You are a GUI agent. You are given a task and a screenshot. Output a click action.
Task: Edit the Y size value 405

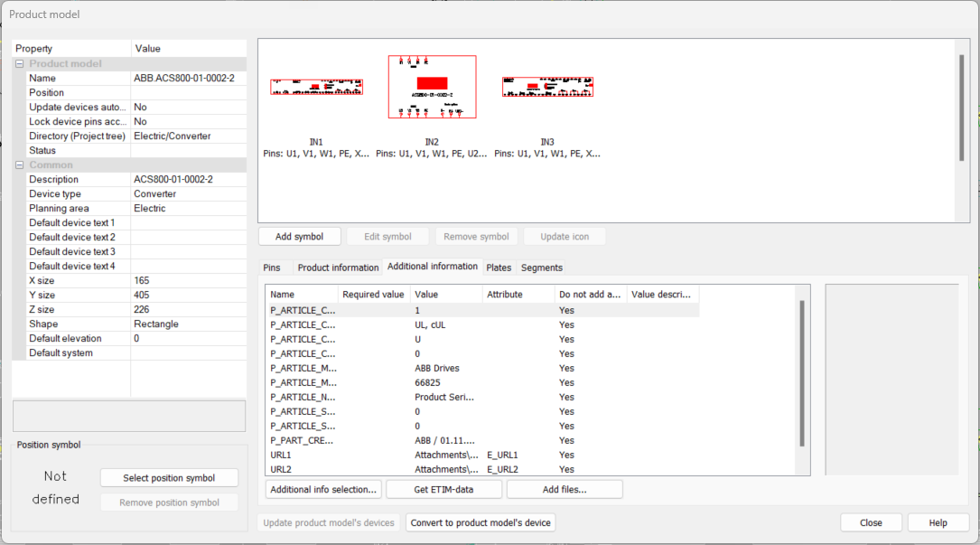tap(188, 295)
